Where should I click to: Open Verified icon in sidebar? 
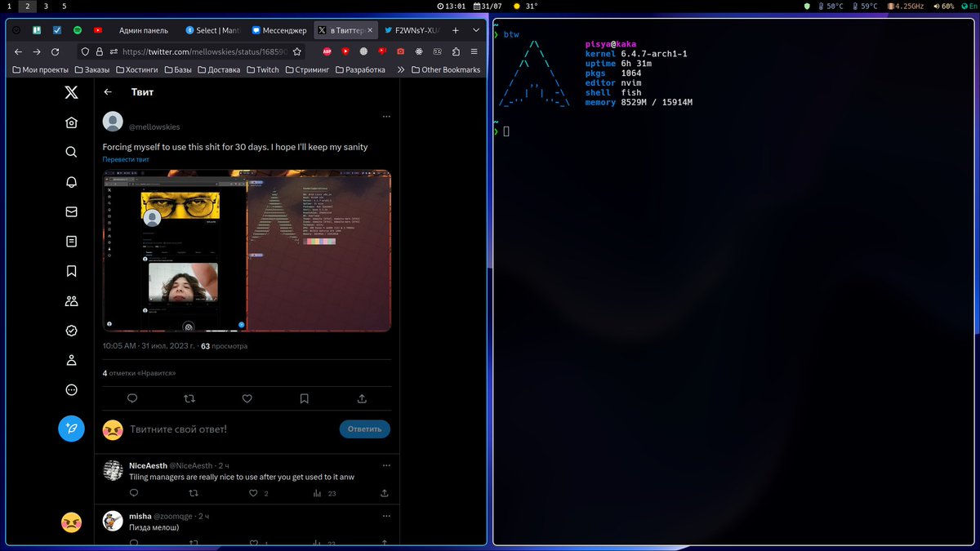(71, 331)
